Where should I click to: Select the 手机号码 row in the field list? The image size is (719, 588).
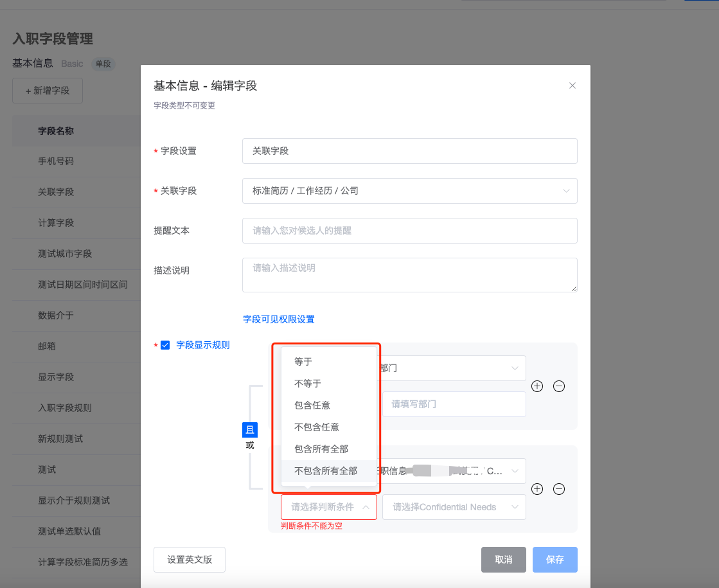click(x=76, y=161)
